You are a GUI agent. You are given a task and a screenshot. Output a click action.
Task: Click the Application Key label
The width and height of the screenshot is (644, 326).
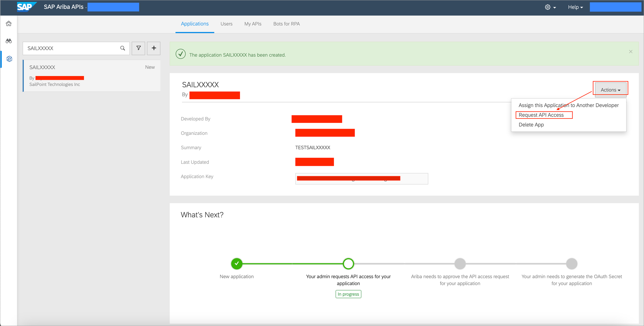tap(197, 176)
